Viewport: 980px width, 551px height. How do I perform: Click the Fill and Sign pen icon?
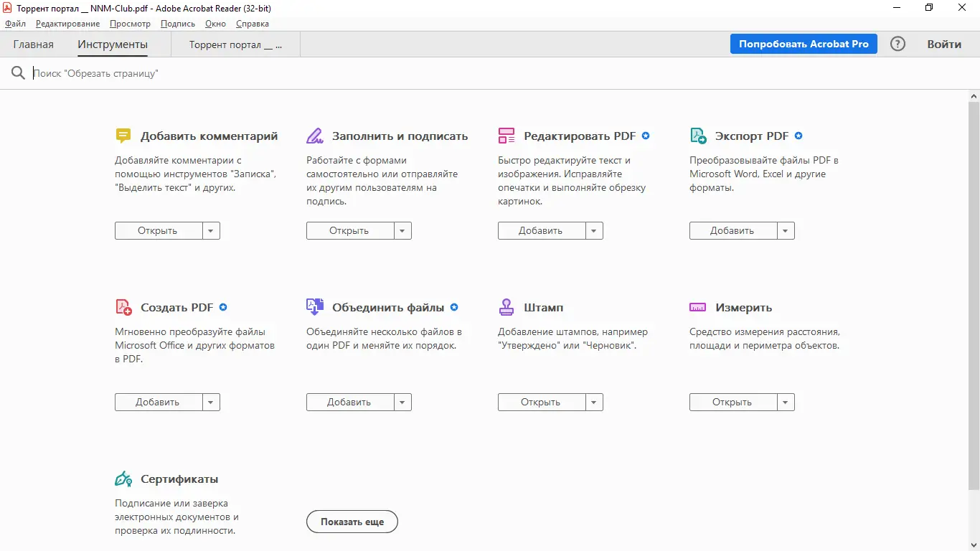coord(315,136)
